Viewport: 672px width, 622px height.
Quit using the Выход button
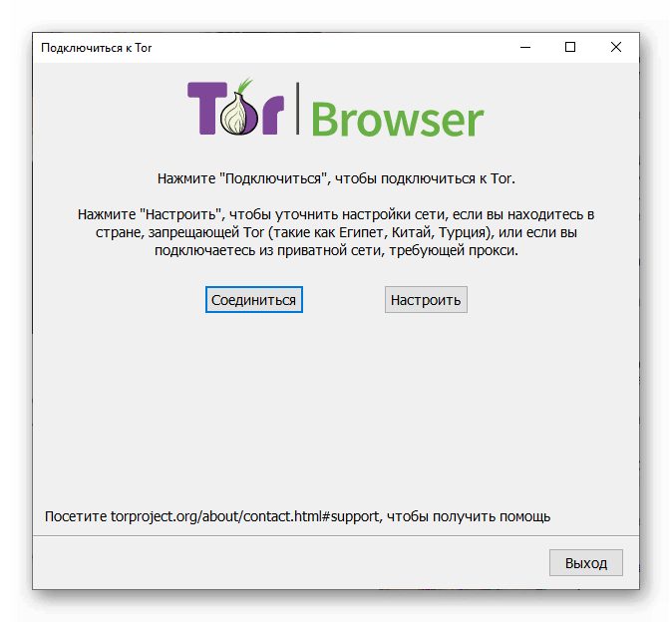(x=586, y=563)
